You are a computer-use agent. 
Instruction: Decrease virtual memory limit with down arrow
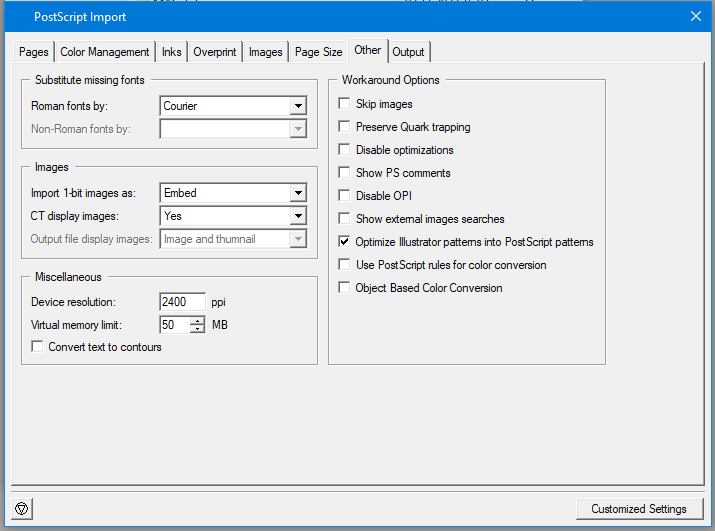(197, 329)
